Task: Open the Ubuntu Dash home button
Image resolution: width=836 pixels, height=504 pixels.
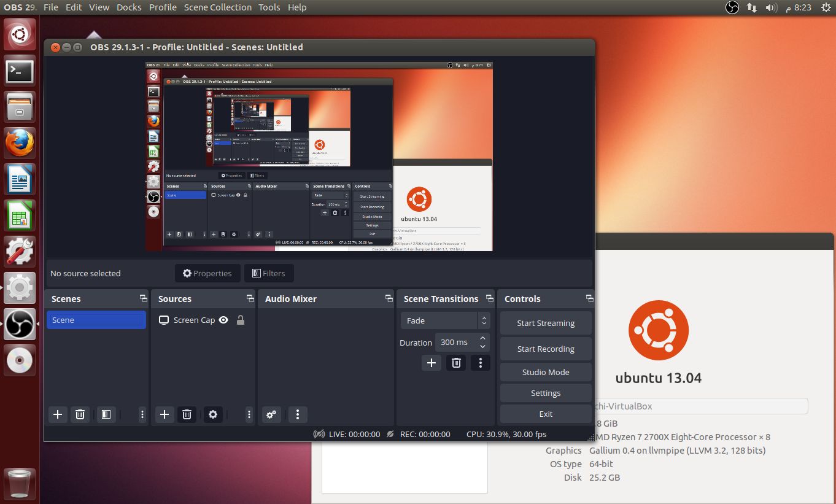Action: [20, 34]
